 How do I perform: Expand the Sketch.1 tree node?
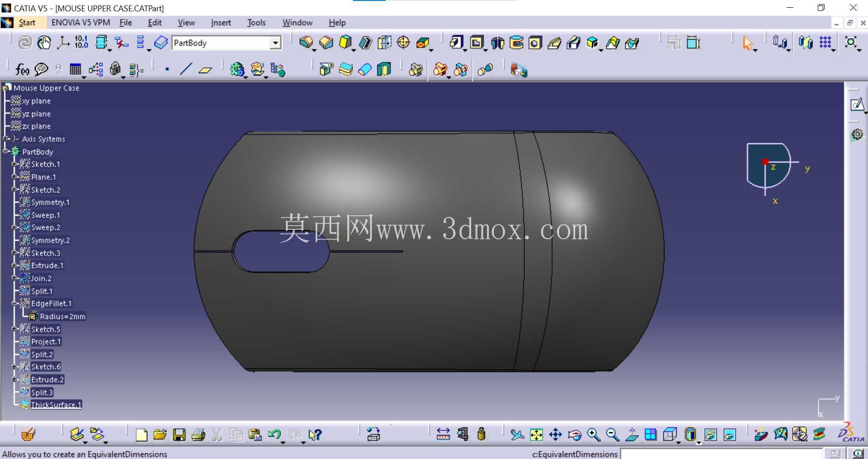[x=14, y=164]
